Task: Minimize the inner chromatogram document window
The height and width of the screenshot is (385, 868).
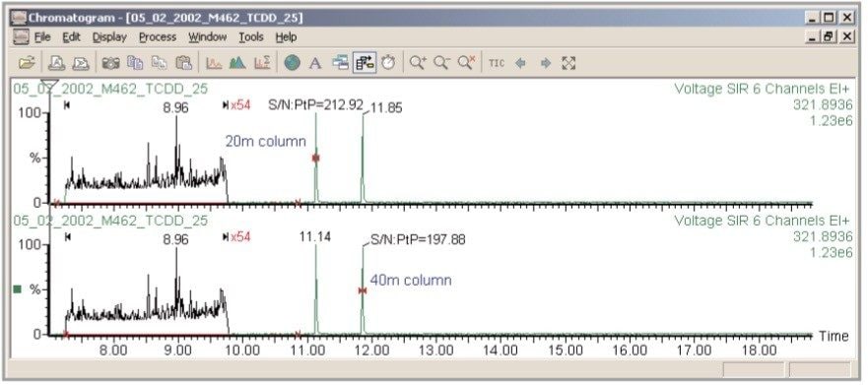Action: pyautogui.click(x=813, y=36)
